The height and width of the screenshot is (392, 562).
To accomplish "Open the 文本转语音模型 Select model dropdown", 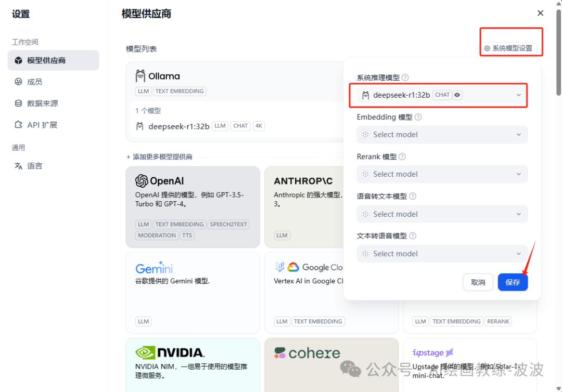I will 442,254.
